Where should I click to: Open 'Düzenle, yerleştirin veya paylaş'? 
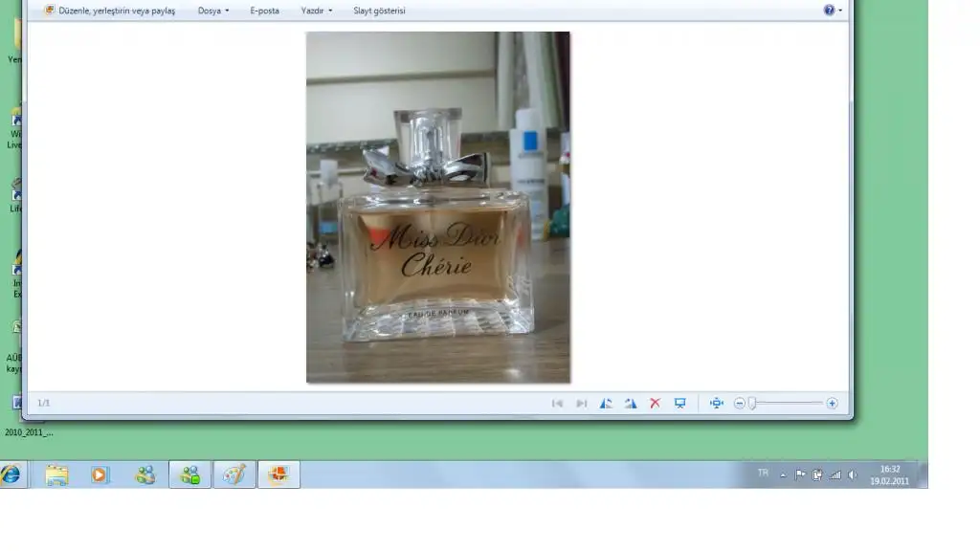click(x=110, y=11)
